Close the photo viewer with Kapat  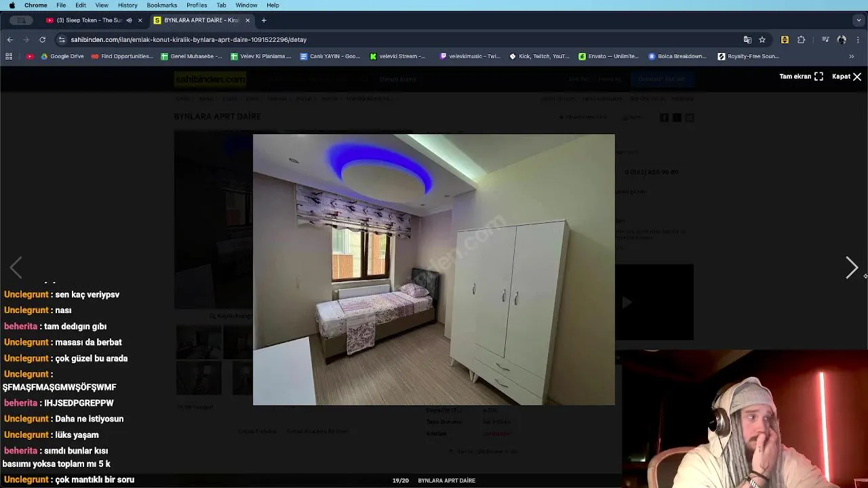tap(846, 77)
